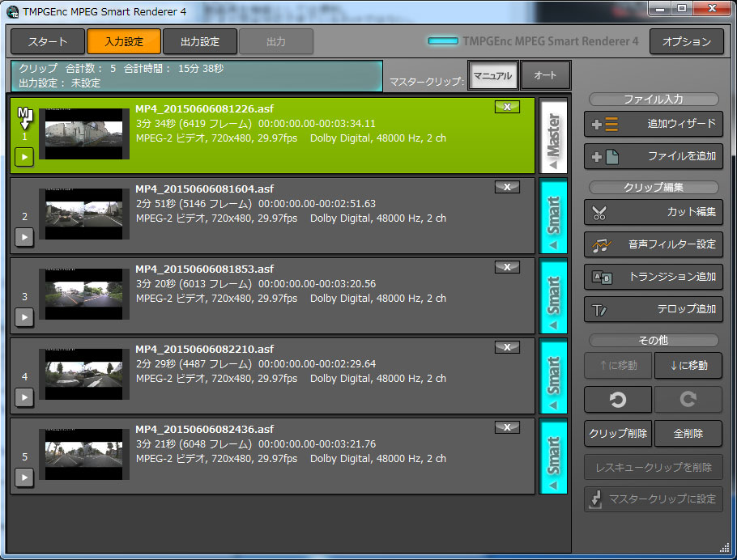Image resolution: width=737 pixels, height=560 pixels.
Task: Click file name MP4_20150606081226.asf
Action: click(x=204, y=109)
